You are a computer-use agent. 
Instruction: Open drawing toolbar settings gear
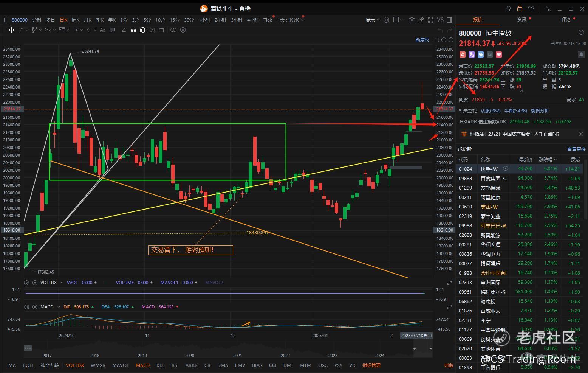click(183, 30)
